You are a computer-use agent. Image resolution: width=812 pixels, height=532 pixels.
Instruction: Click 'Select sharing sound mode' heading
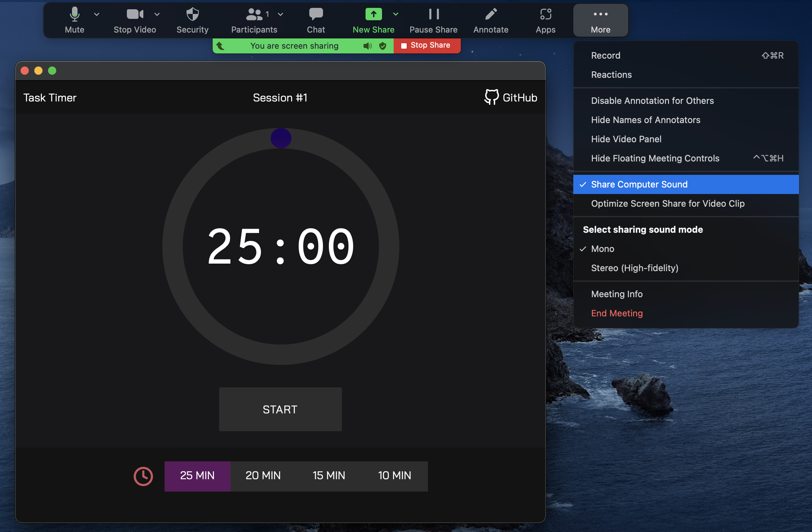click(x=643, y=229)
